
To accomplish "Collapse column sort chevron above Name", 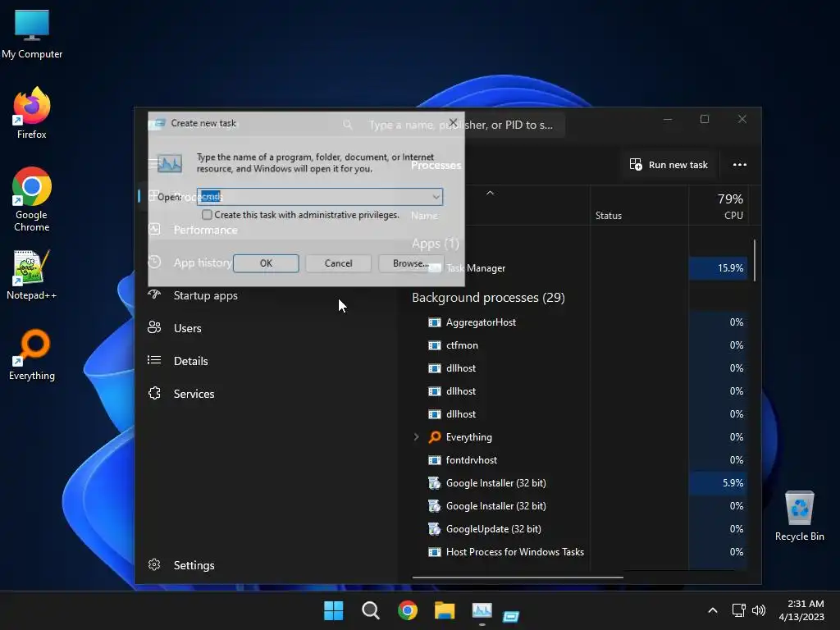I will [x=490, y=193].
